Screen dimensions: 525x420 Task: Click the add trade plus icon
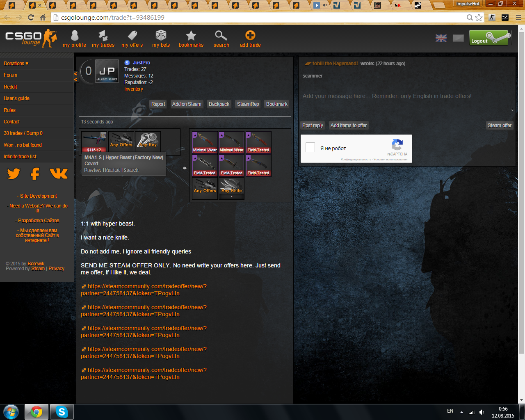click(250, 36)
